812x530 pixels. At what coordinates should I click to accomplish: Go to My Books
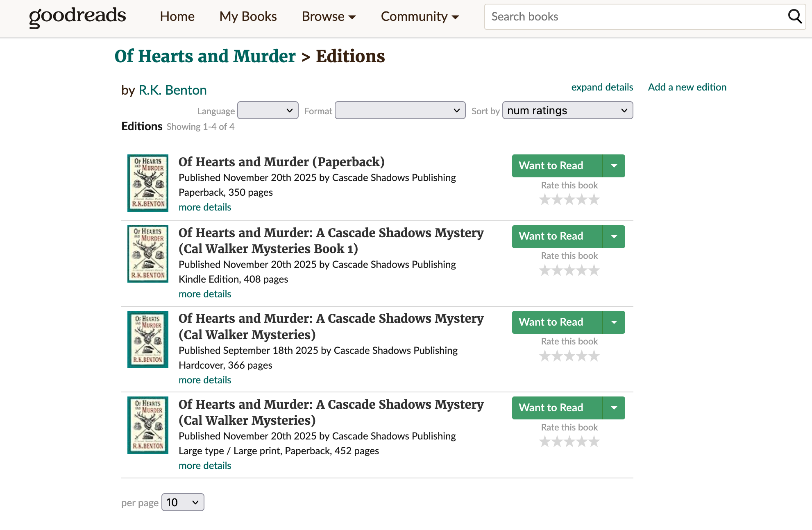coord(248,17)
